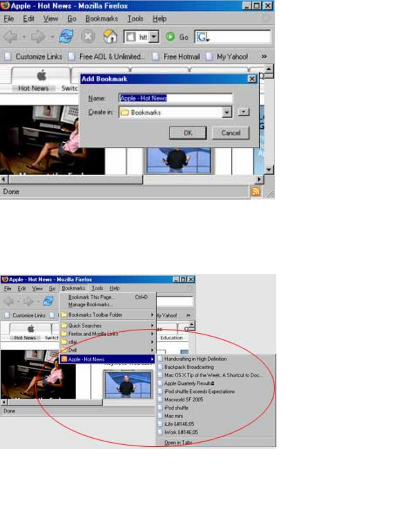This screenshot has height=532, width=413.
Task: Open Macworld SF 2005 feed item
Action: [184, 400]
